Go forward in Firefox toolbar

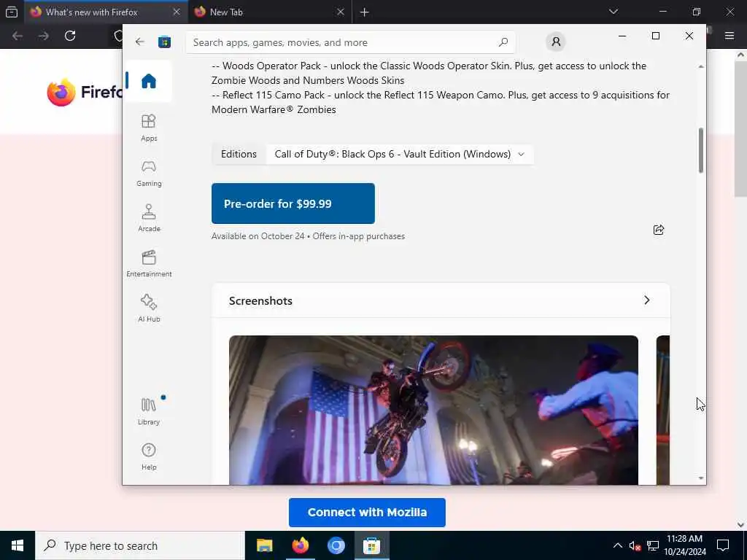click(x=43, y=36)
